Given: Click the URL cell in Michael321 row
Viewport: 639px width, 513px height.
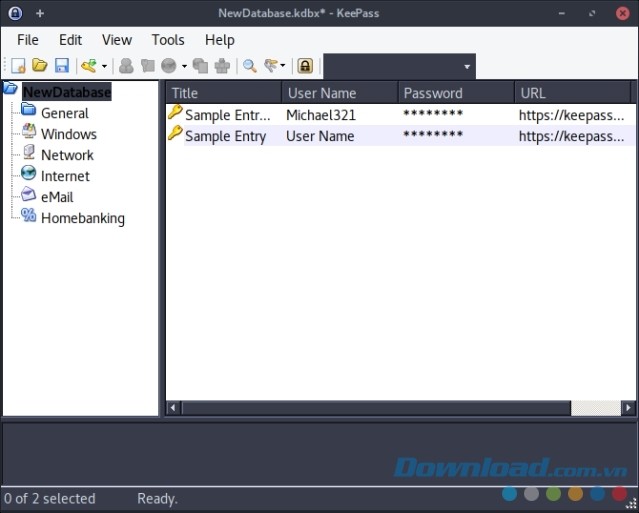Looking at the screenshot, I should pyautogui.click(x=571, y=115).
